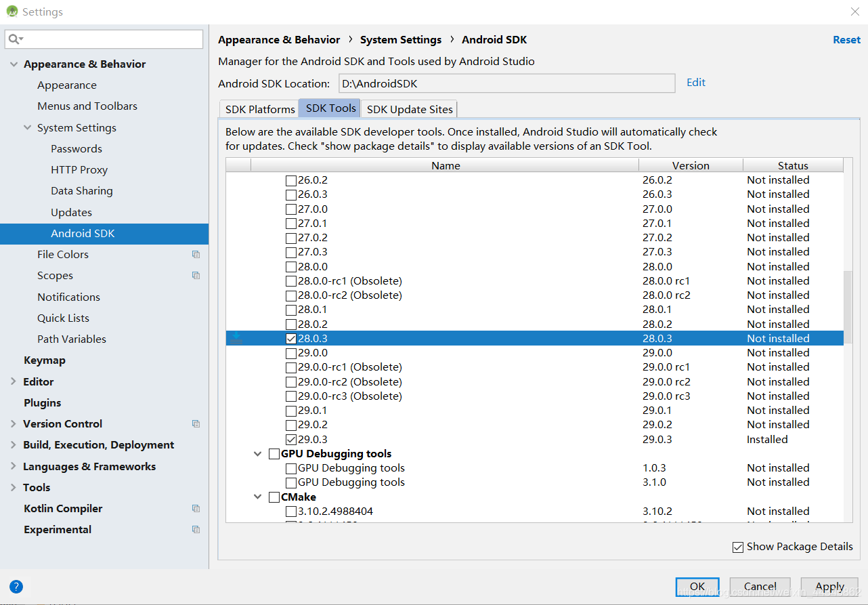Click the project-level icon beside Scopes
Image resolution: width=868 pixels, height=605 pixels.
click(196, 276)
